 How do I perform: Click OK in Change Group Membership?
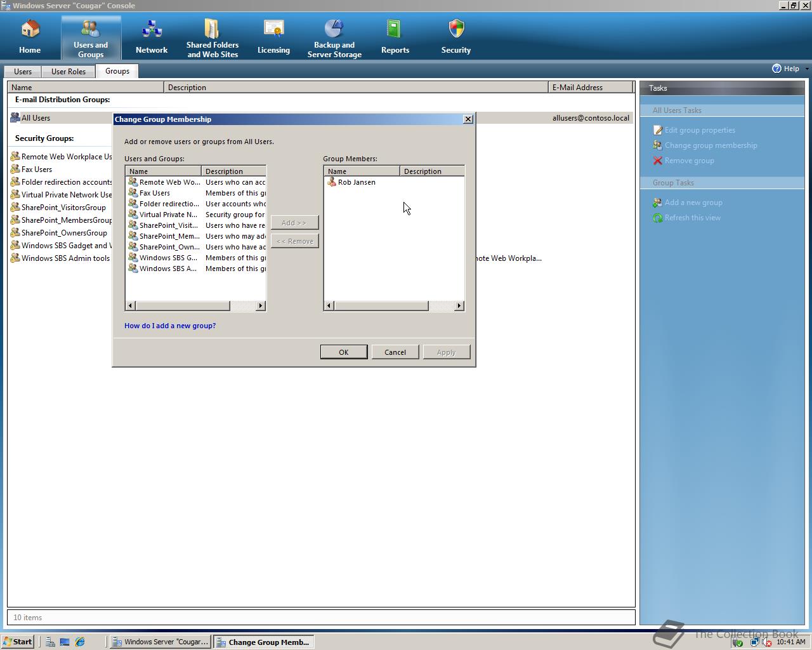[344, 352]
